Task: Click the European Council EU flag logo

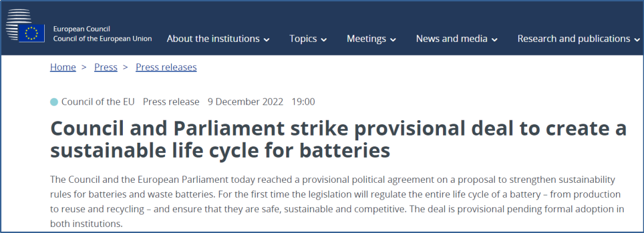Action: (x=25, y=26)
